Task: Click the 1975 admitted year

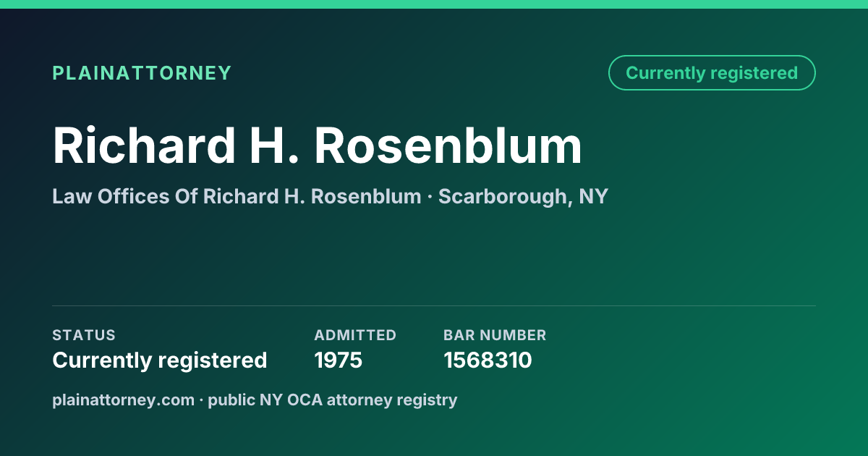Action: (339, 360)
